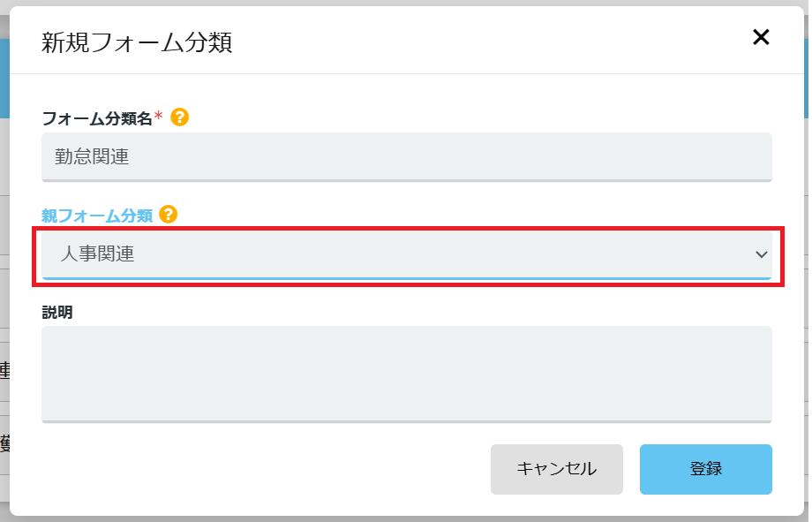The image size is (812, 522).
Task: Click the red required asterisk mark
Action: pos(159,116)
